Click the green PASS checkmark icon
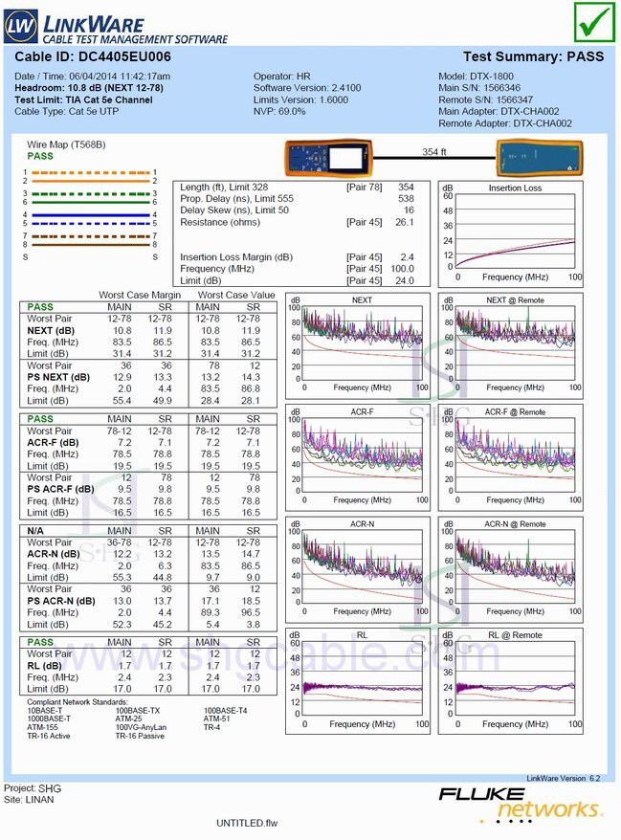621x840 pixels. [x=594, y=22]
